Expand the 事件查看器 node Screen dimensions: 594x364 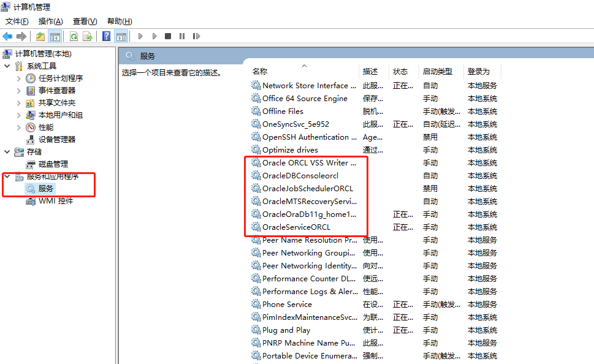18,91
